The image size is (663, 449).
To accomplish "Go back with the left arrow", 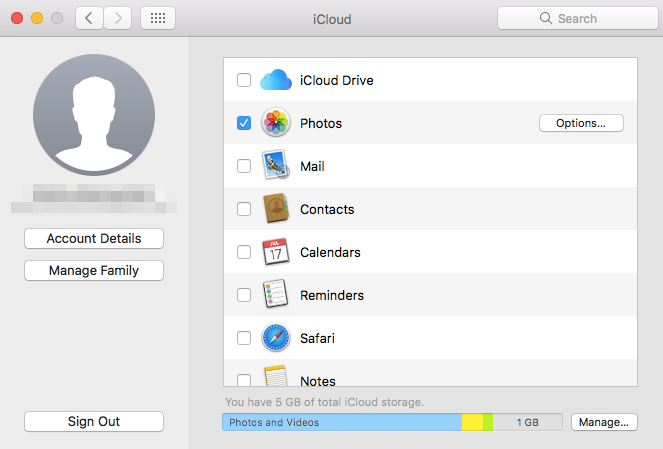I will (x=89, y=18).
